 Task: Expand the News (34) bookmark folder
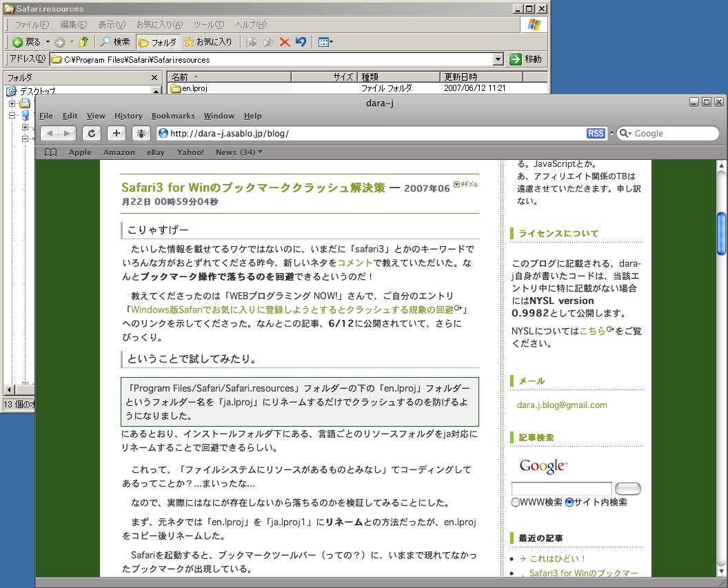tap(239, 152)
